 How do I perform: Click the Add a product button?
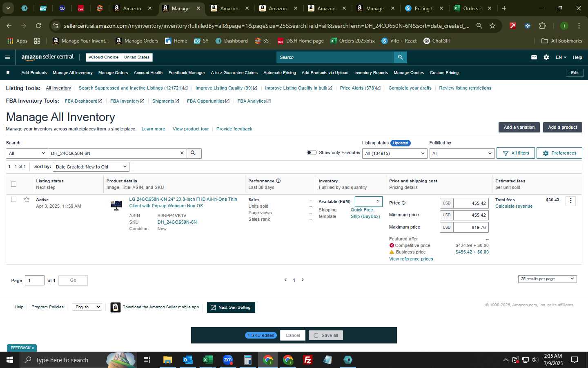562,128
